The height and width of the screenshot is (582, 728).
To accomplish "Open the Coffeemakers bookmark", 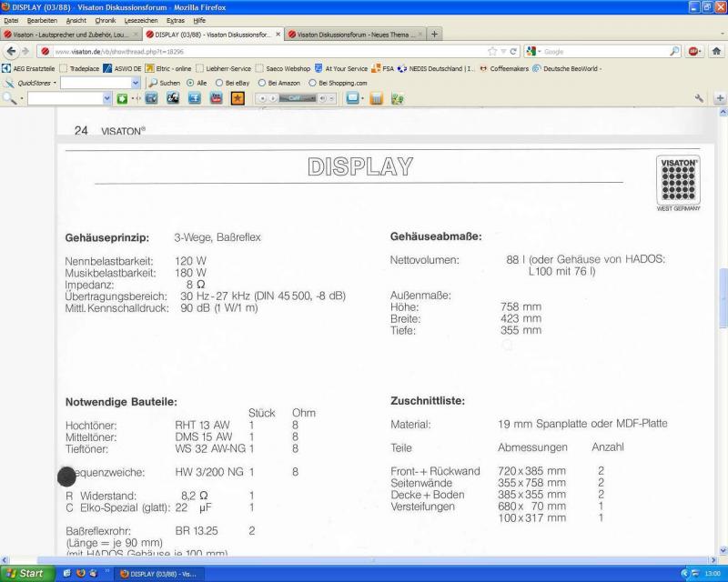I will click(504, 69).
